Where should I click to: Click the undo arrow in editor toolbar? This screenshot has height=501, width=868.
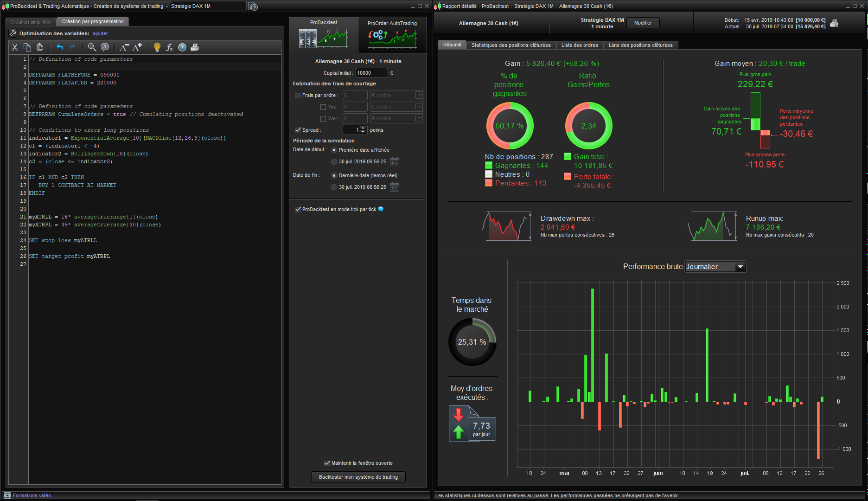(x=60, y=47)
